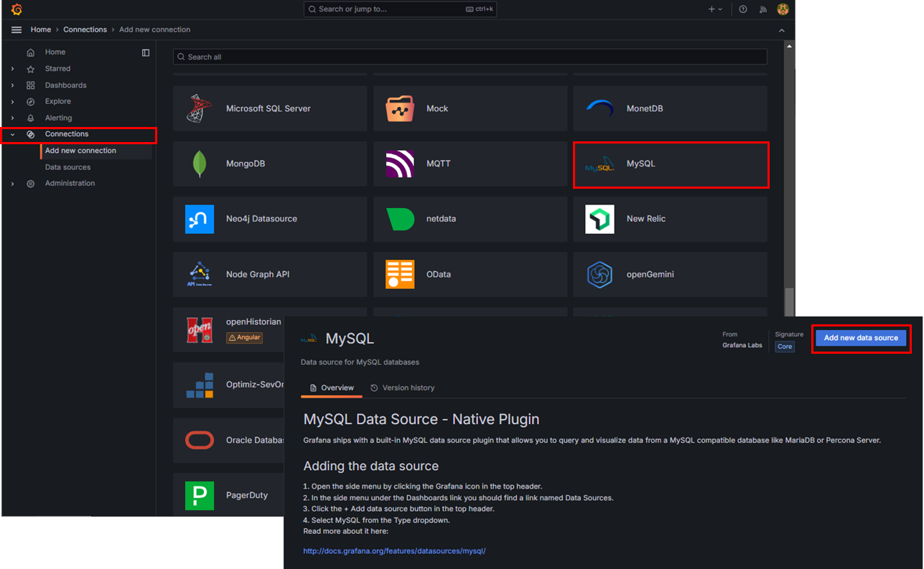Expand the Administration section chevron
The height and width of the screenshot is (569, 924).
pos(12,184)
